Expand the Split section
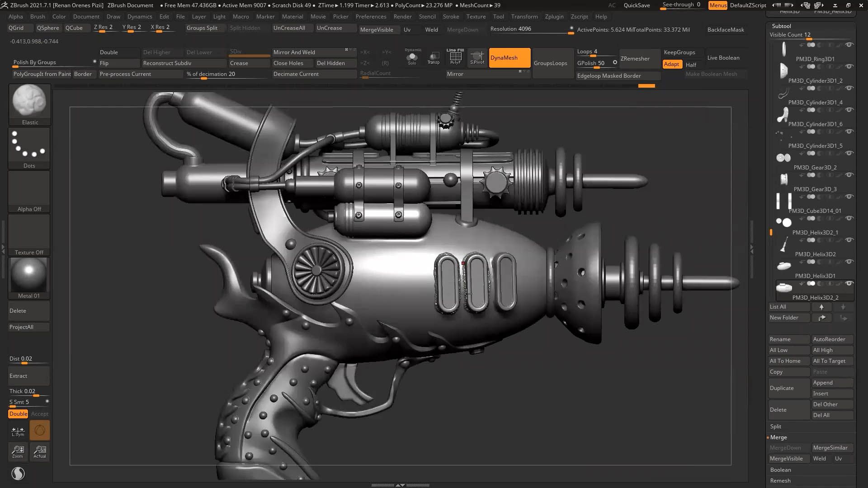The height and width of the screenshot is (488, 868). tap(776, 427)
